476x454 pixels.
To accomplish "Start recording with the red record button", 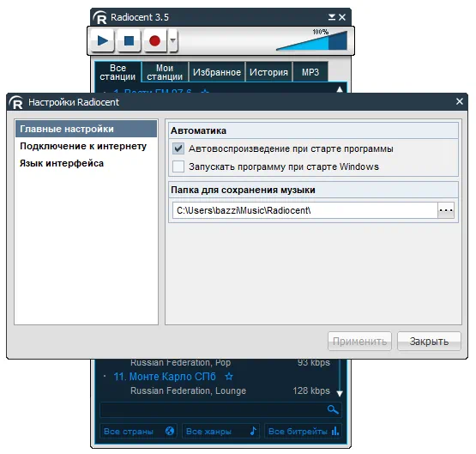I will (155, 40).
